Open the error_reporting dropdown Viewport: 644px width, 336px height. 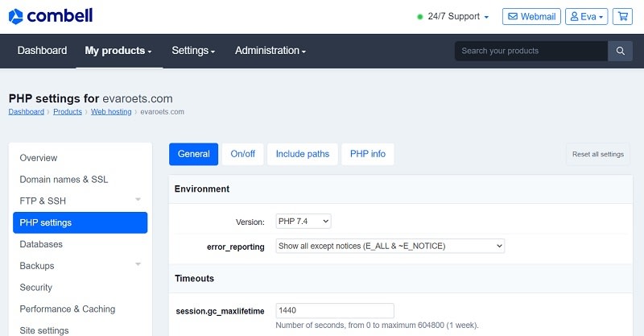[x=390, y=246]
